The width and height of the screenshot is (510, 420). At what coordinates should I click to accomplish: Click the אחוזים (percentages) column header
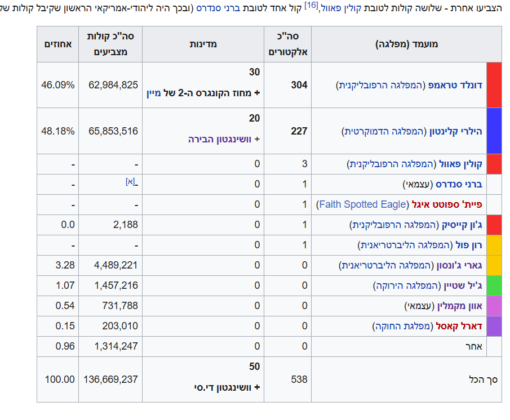tap(58, 44)
